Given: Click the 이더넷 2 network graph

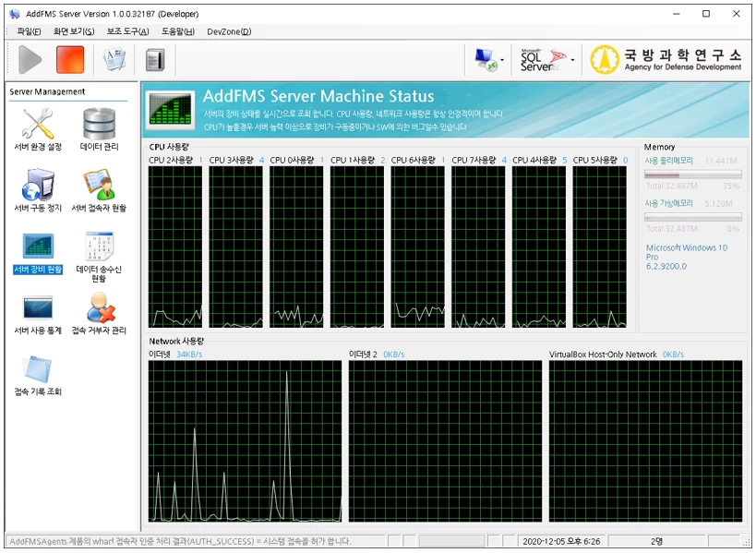Looking at the screenshot, I should coord(445,441).
